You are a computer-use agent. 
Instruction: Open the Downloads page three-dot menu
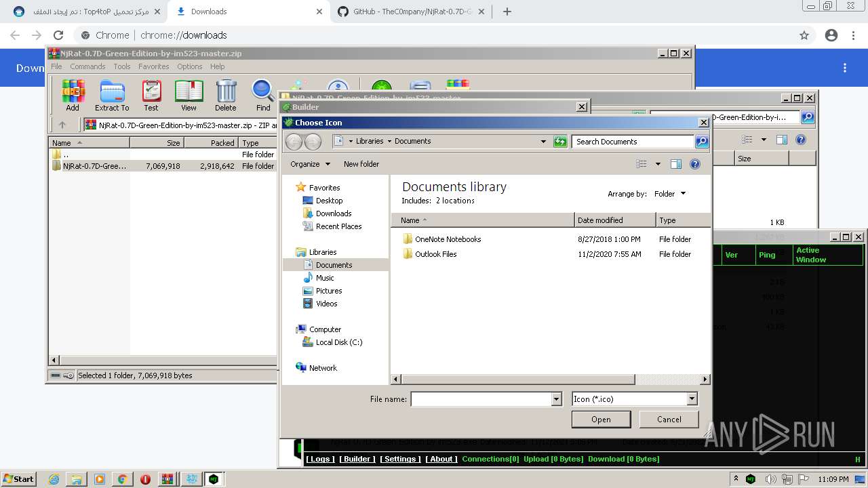click(845, 68)
